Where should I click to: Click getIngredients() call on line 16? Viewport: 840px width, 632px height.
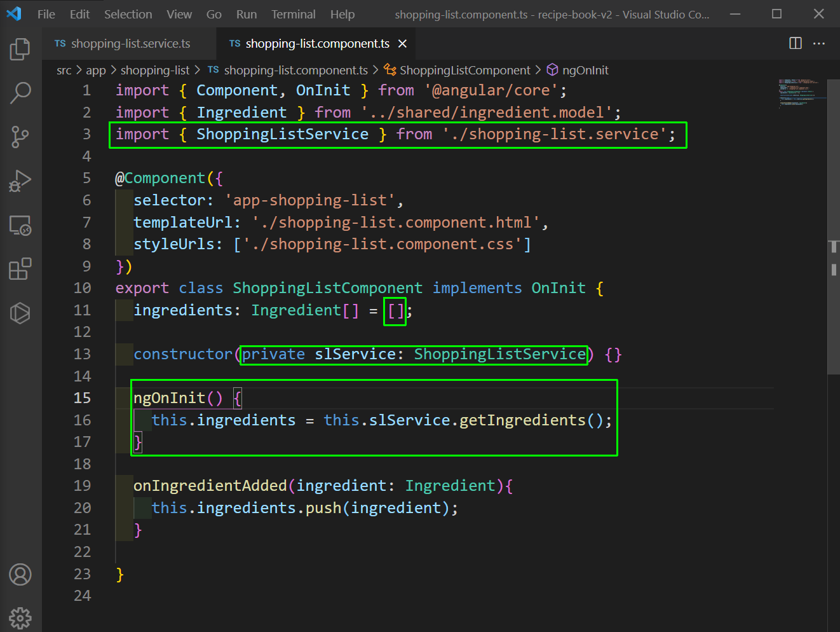[531, 420]
